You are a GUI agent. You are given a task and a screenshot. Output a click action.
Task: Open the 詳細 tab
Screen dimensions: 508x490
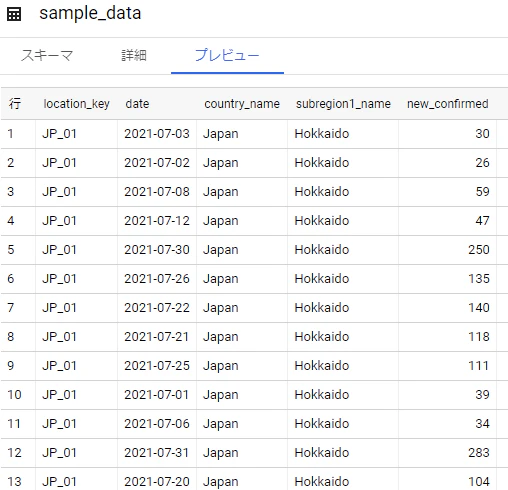coord(134,55)
